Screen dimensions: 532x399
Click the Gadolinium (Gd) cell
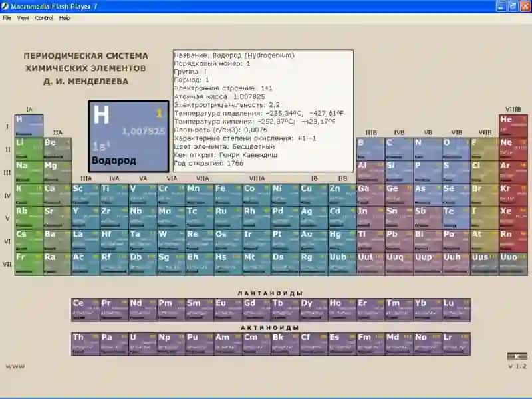(x=257, y=310)
